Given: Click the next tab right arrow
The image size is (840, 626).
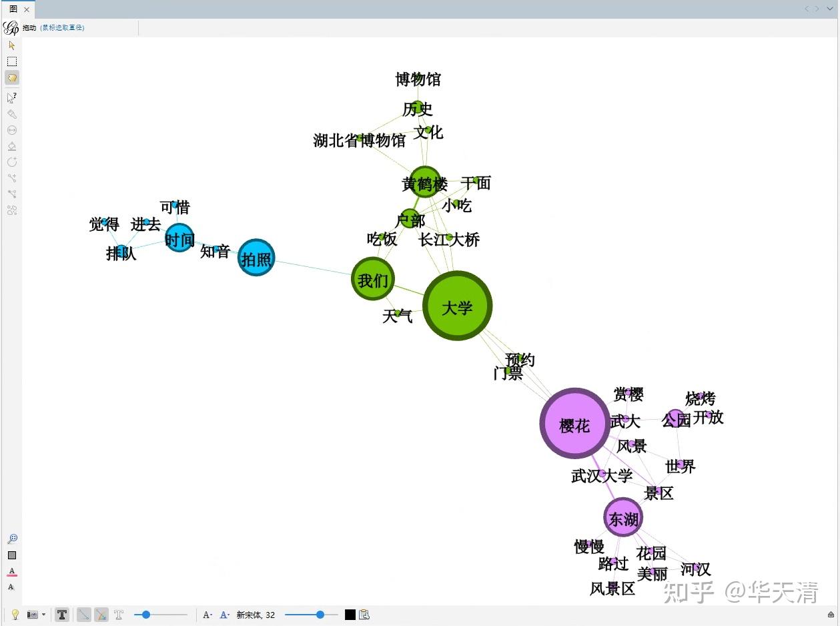Looking at the screenshot, I should click(x=817, y=9).
